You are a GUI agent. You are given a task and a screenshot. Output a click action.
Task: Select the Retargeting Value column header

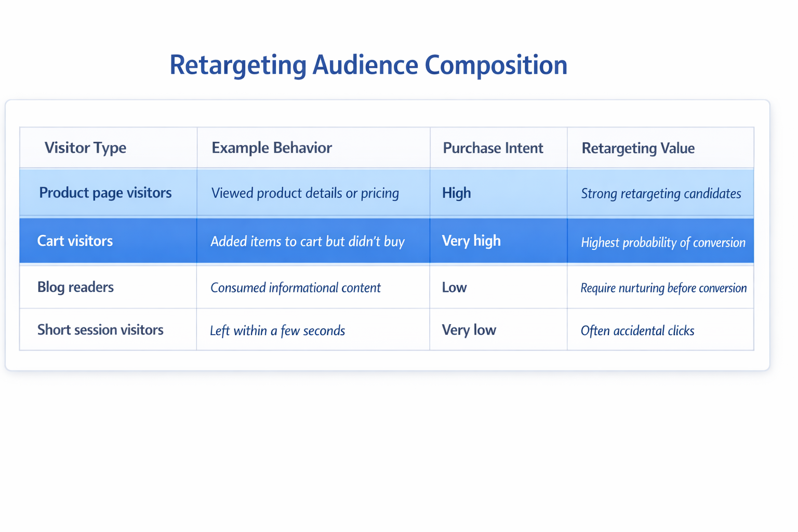[638, 148]
